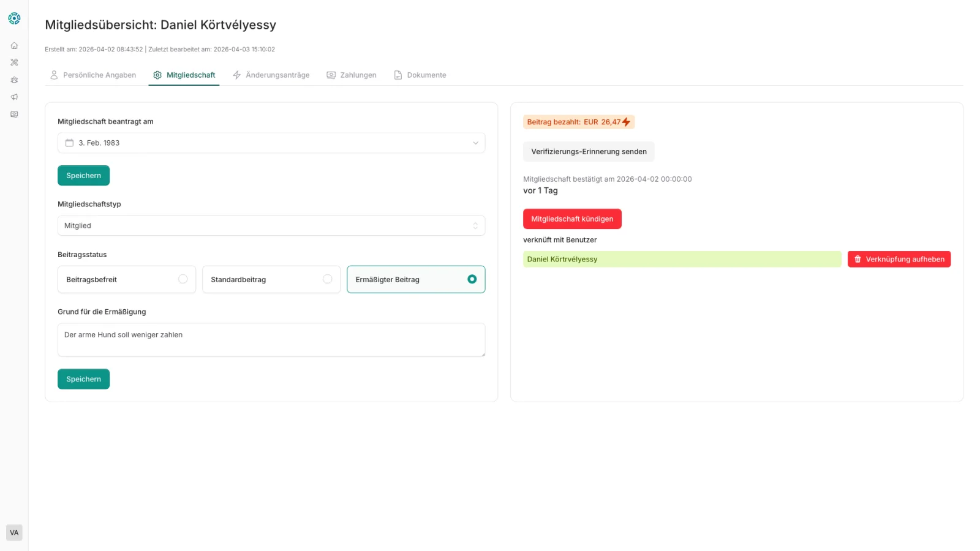This screenshot has width=980, height=551.
Task: Click the bottom payment-card icon in the sidebar
Action: (14, 114)
